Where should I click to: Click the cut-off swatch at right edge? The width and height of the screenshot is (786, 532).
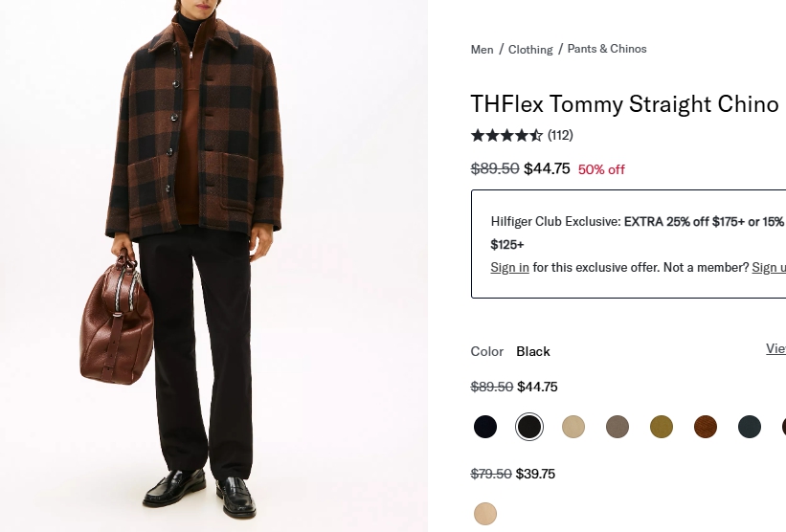pos(783,427)
